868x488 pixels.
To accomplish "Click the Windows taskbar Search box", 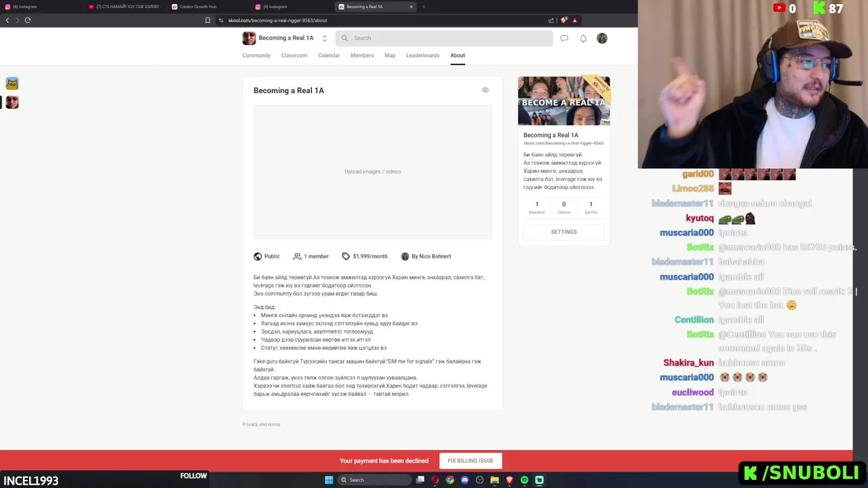I will (375, 480).
